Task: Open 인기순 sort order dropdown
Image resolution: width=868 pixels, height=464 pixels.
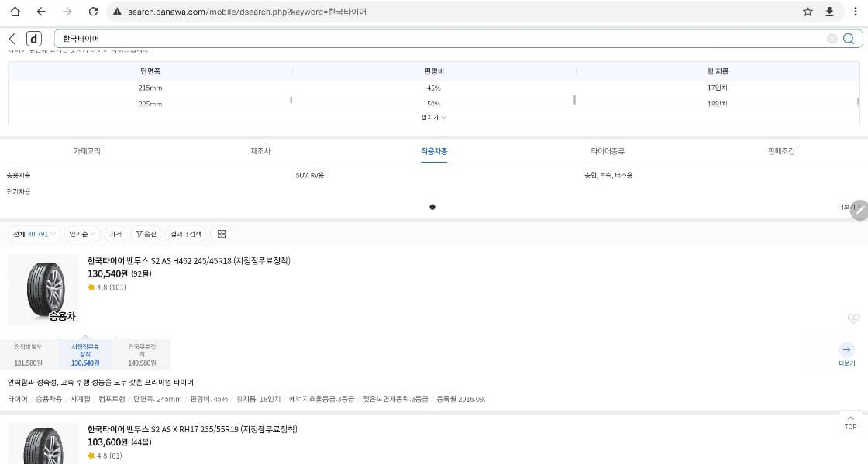Action: tap(82, 234)
